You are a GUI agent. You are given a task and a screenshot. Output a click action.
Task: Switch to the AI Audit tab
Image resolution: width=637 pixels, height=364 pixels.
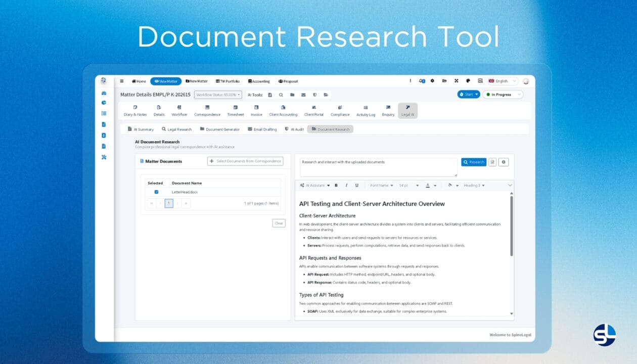coord(294,129)
